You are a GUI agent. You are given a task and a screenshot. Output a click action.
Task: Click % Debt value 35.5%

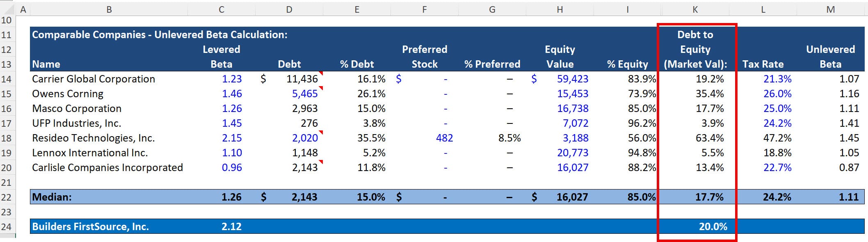[x=371, y=138]
